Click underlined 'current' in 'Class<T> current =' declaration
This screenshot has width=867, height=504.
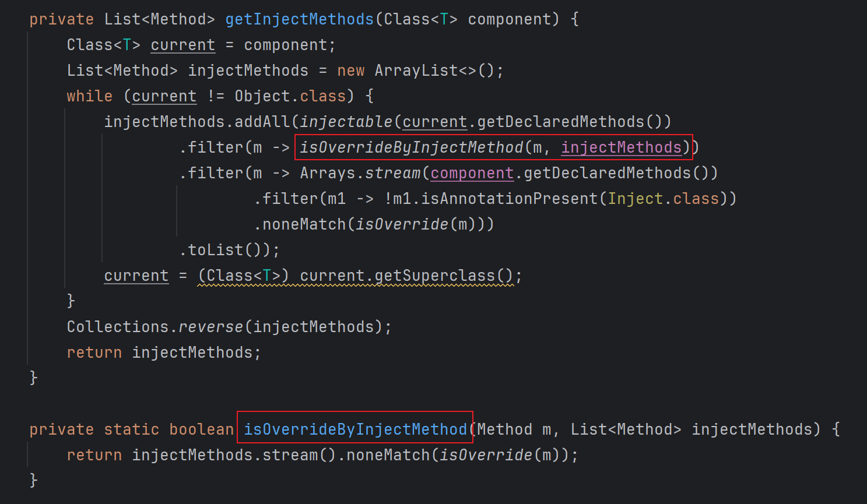(182, 45)
